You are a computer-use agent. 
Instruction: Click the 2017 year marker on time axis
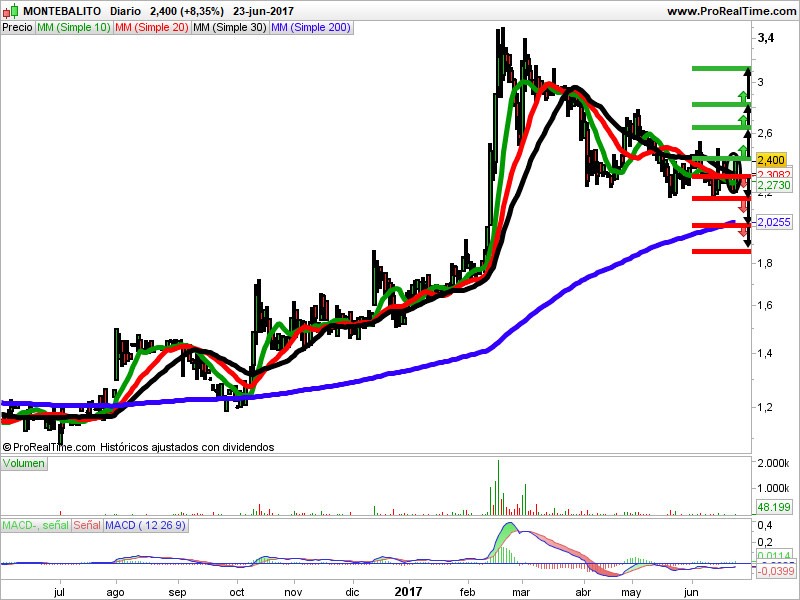click(407, 591)
